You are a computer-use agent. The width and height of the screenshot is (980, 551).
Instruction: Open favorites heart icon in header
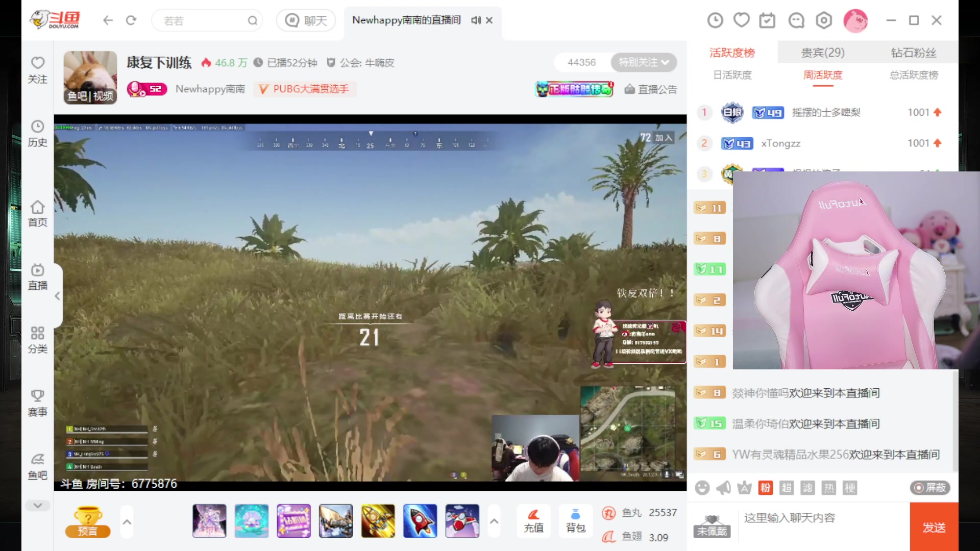pyautogui.click(x=741, y=20)
